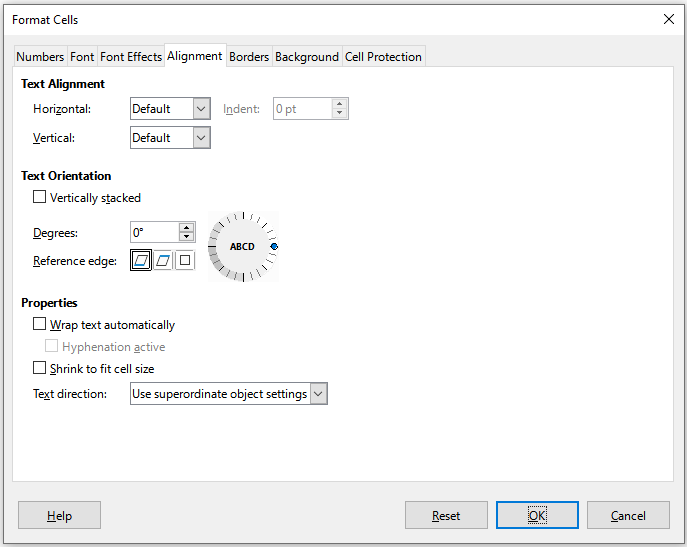This screenshot has height=547, width=687.
Task: Switch to the Numbers tab
Action: pyautogui.click(x=40, y=57)
